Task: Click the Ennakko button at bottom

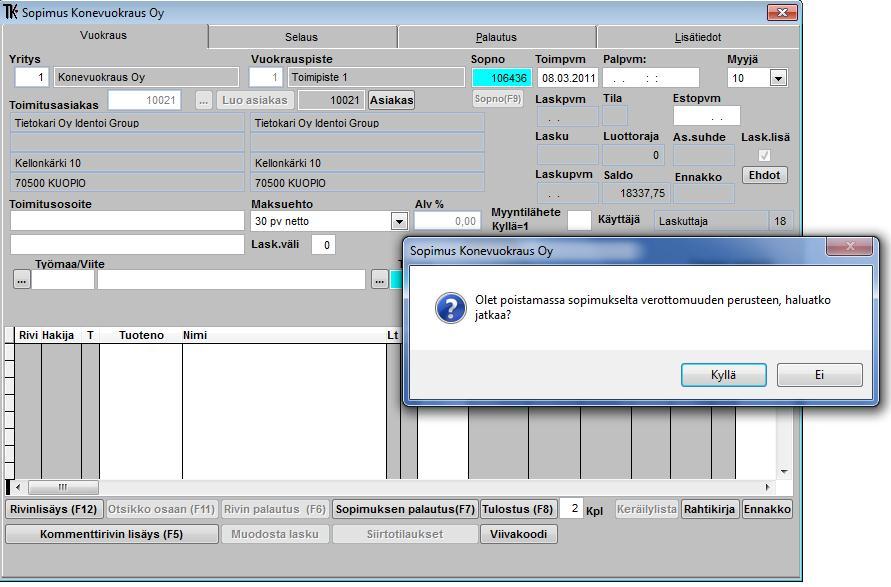Action: 767,509
